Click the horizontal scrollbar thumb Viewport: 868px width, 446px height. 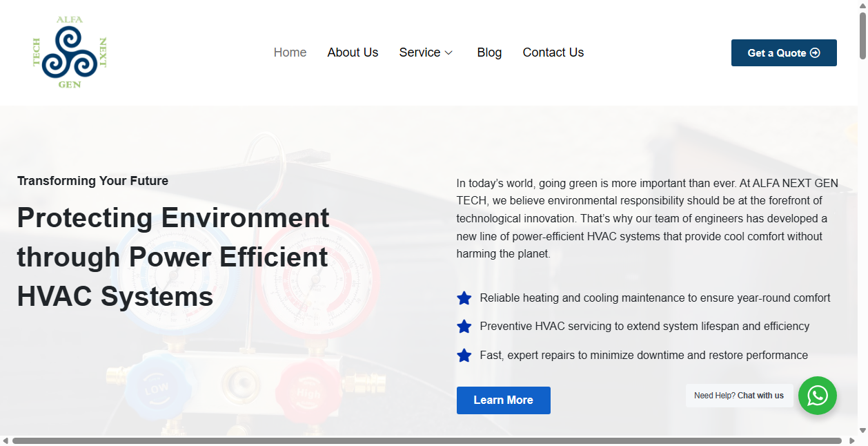[427, 440]
